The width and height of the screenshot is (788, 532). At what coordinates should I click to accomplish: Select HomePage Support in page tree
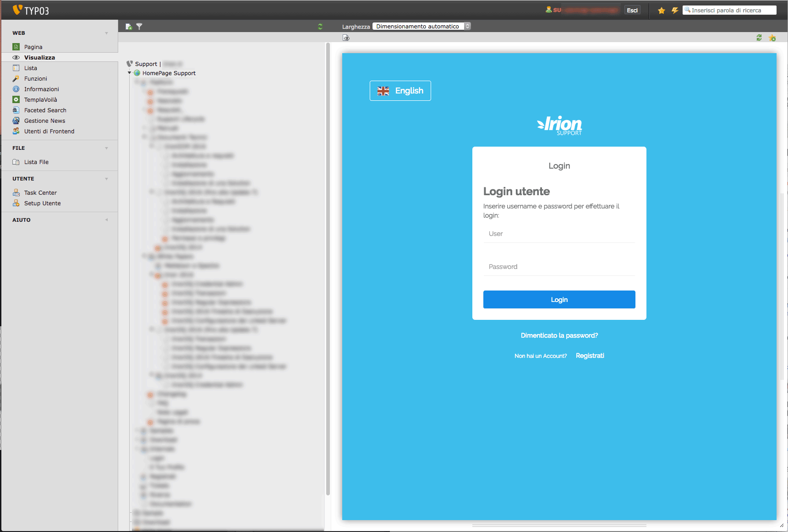[x=169, y=73]
